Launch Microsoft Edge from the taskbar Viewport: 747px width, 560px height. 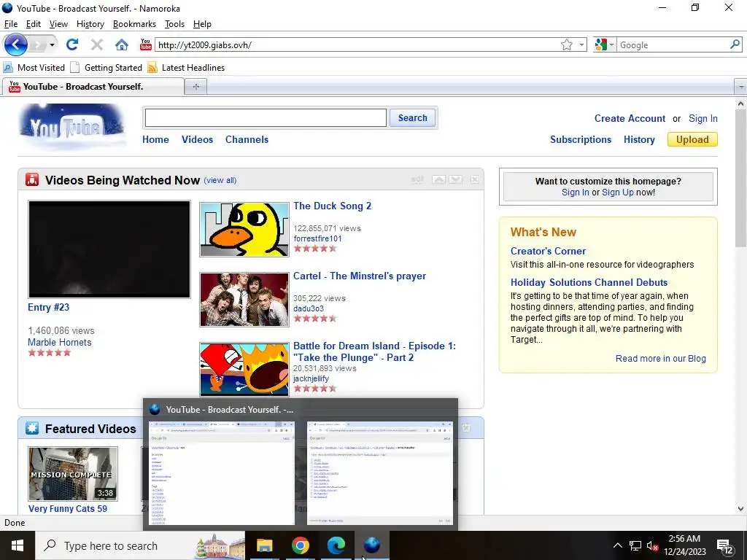pyautogui.click(x=336, y=545)
